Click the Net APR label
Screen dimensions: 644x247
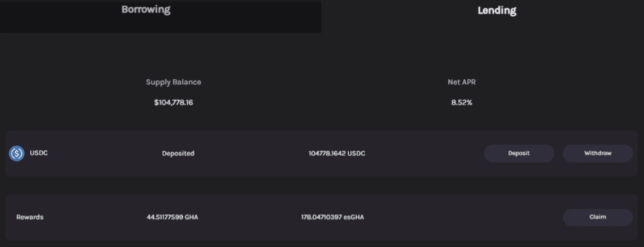461,82
